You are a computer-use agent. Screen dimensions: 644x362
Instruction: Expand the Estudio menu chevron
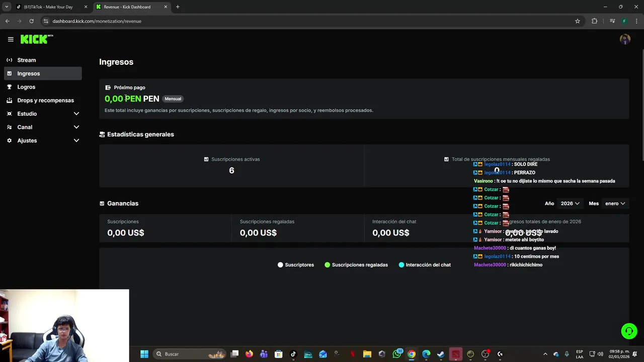(76, 114)
